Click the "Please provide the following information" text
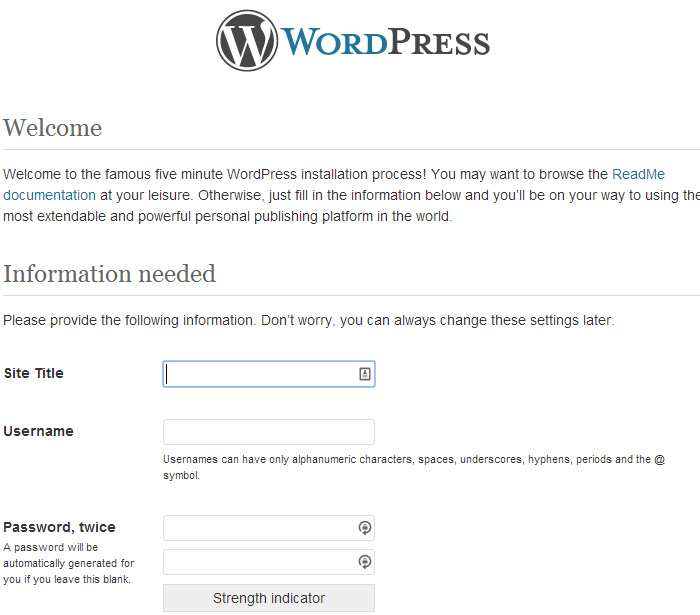Screen dimensions: 700x615 [x=308, y=320]
